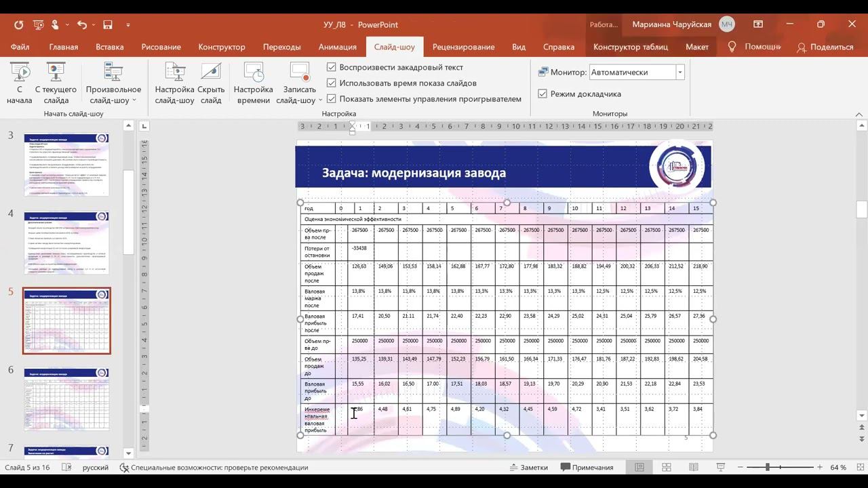Click table cell 267500 in year 1
Screen dimensions: 868x488
(360, 234)
